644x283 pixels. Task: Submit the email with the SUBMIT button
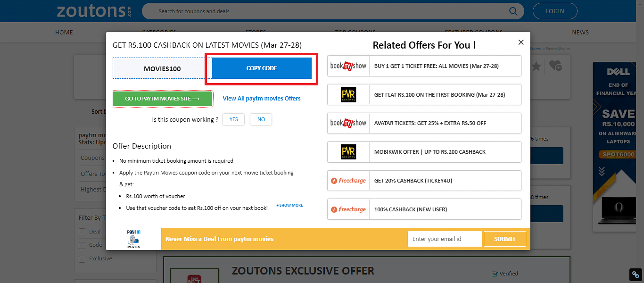505,239
